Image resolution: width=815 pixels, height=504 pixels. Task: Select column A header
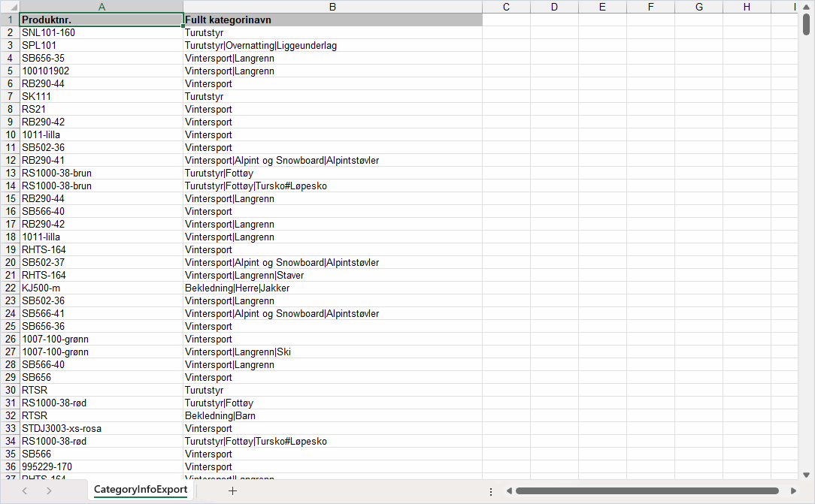pos(101,7)
